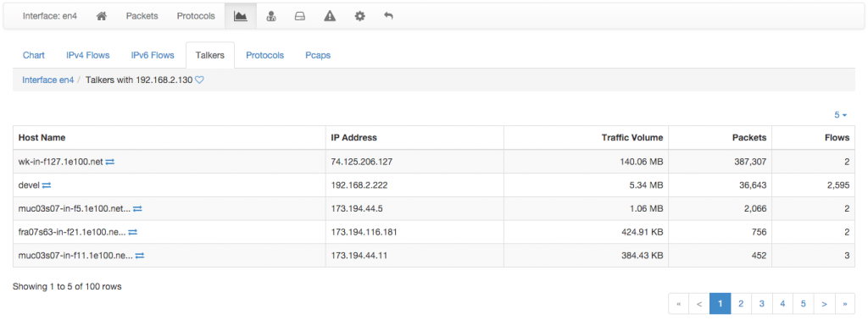The width and height of the screenshot is (868, 320).
Task: Sort table by Traffic Volume column header
Action: 632,138
